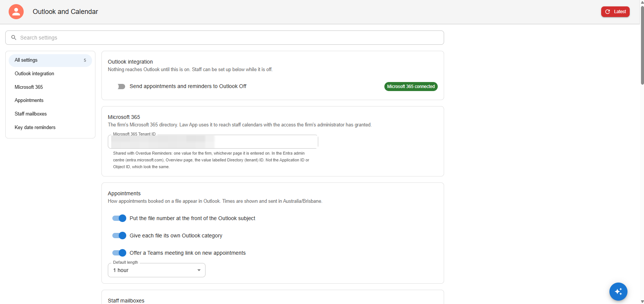Click the Microsoft 365 connected badge
644x304 pixels.
coord(411,87)
